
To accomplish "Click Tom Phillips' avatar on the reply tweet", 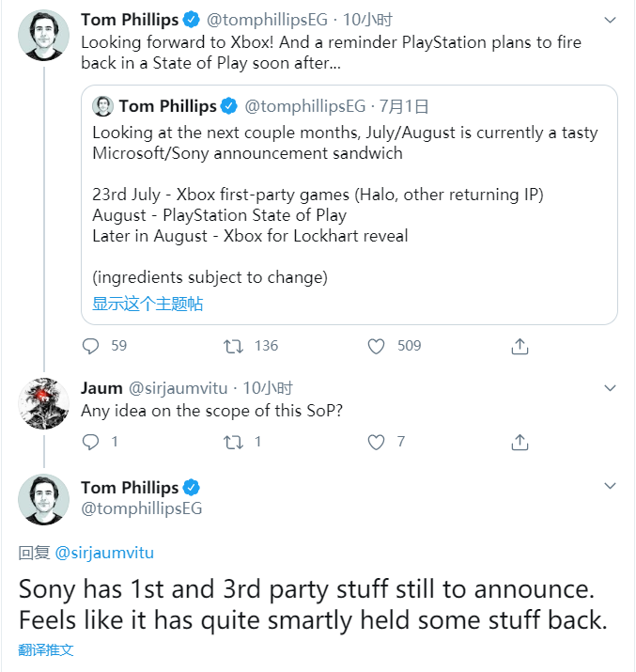I will (x=44, y=500).
